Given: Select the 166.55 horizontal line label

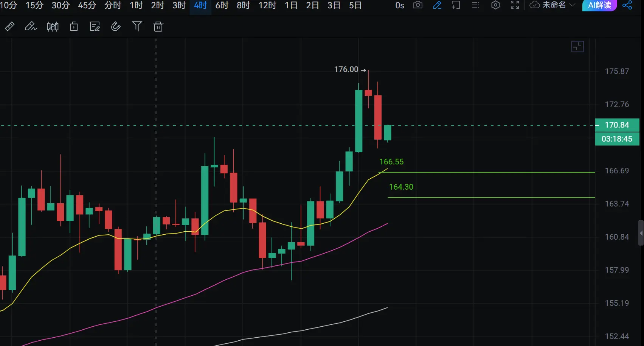Looking at the screenshot, I should pos(391,162).
